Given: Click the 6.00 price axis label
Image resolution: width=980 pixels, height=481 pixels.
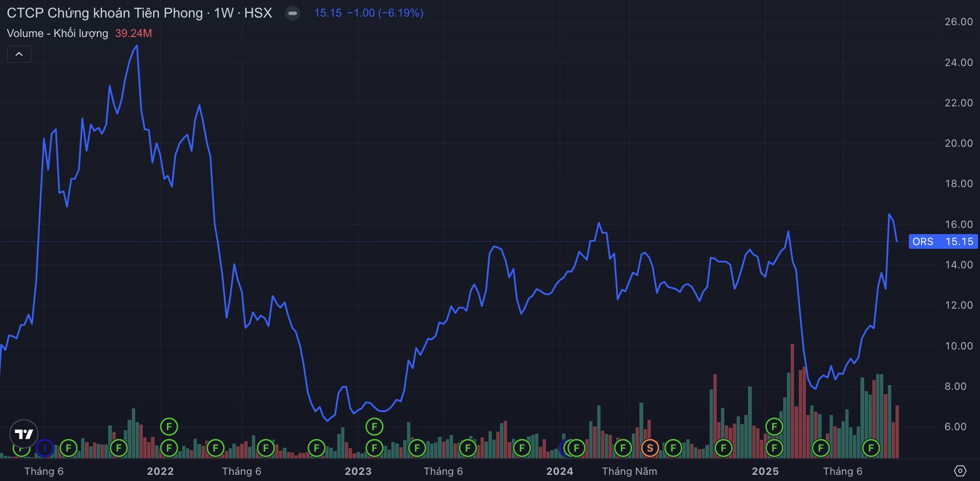Looking at the screenshot, I should pyautogui.click(x=955, y=427).
